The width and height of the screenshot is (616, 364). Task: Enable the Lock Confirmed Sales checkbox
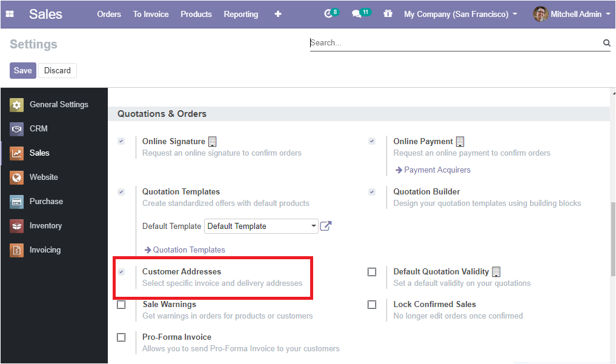[372, 305]
